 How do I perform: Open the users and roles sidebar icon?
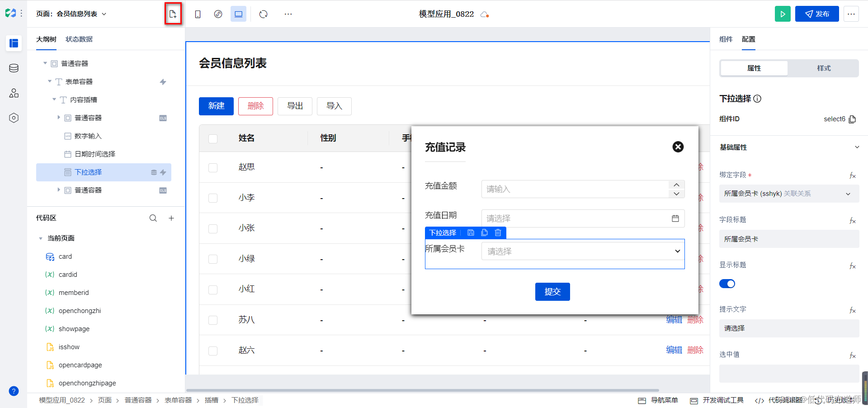(14, 93)
